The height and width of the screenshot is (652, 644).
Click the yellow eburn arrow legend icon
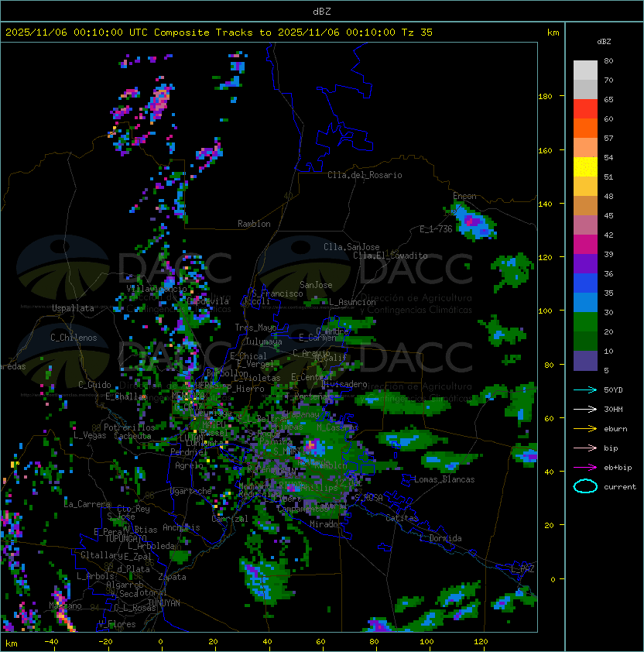click(585, 429)
